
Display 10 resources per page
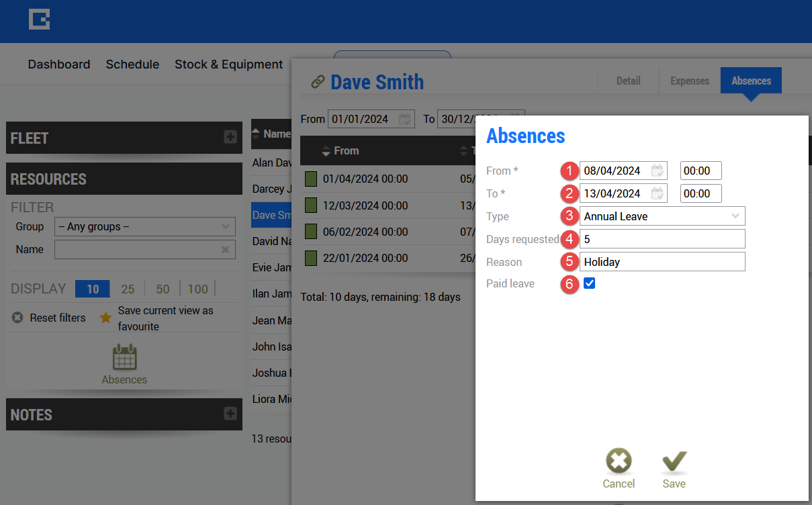[93, 289]
